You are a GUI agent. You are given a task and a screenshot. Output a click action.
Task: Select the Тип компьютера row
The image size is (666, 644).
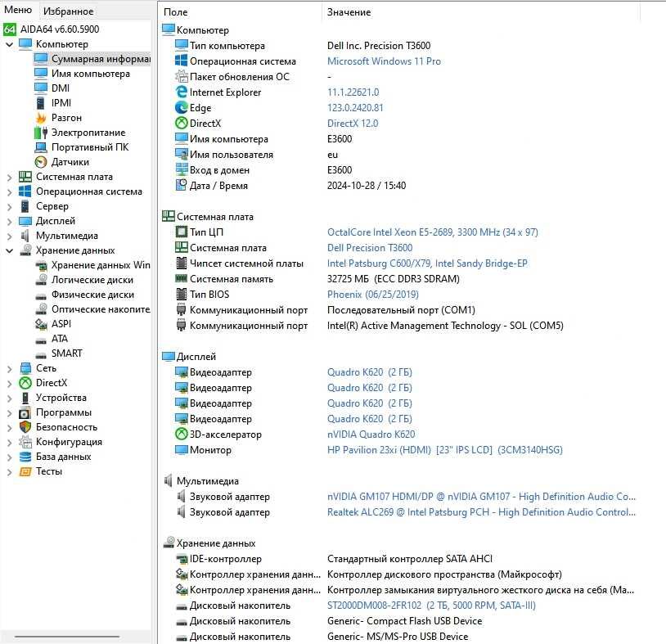(399, 46)
